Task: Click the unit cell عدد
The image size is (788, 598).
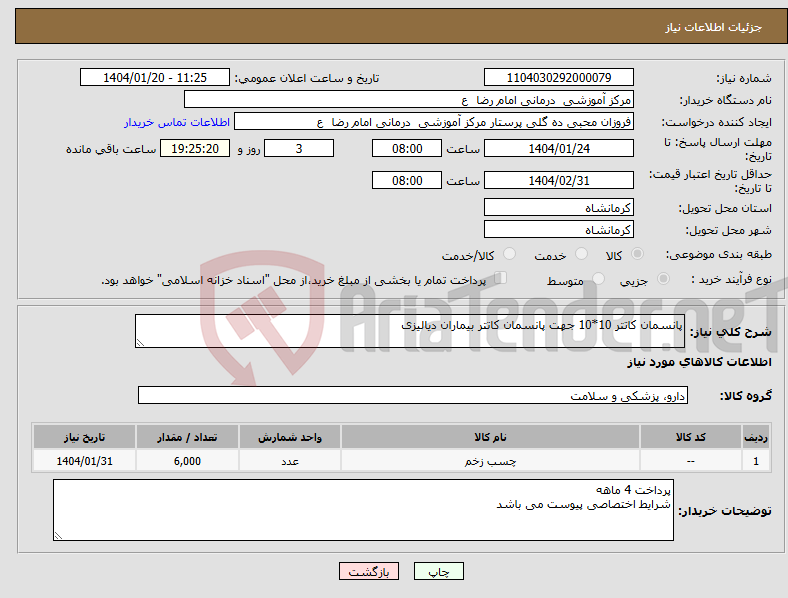Action: click(x=290, y=460)
